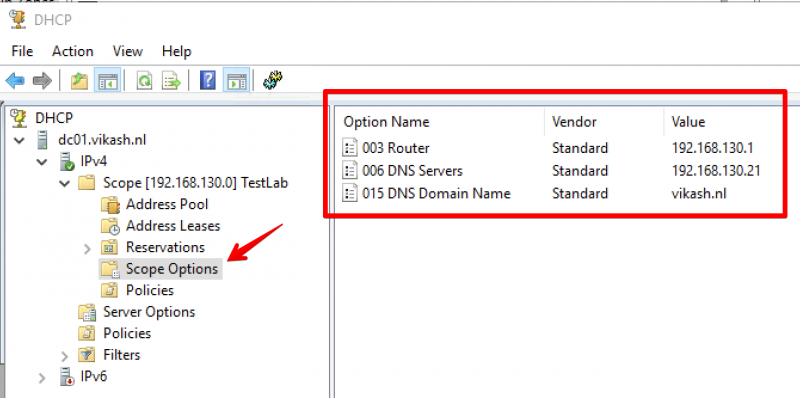The image size is (800, 398).
Task: Click the Address Pool folder icon
Action: coord(110,205)
